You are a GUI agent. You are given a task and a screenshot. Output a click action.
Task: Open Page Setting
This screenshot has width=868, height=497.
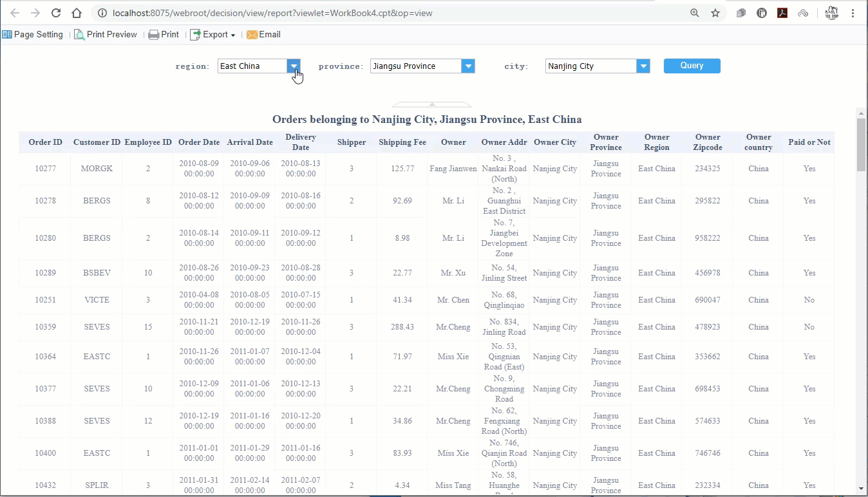33,35
